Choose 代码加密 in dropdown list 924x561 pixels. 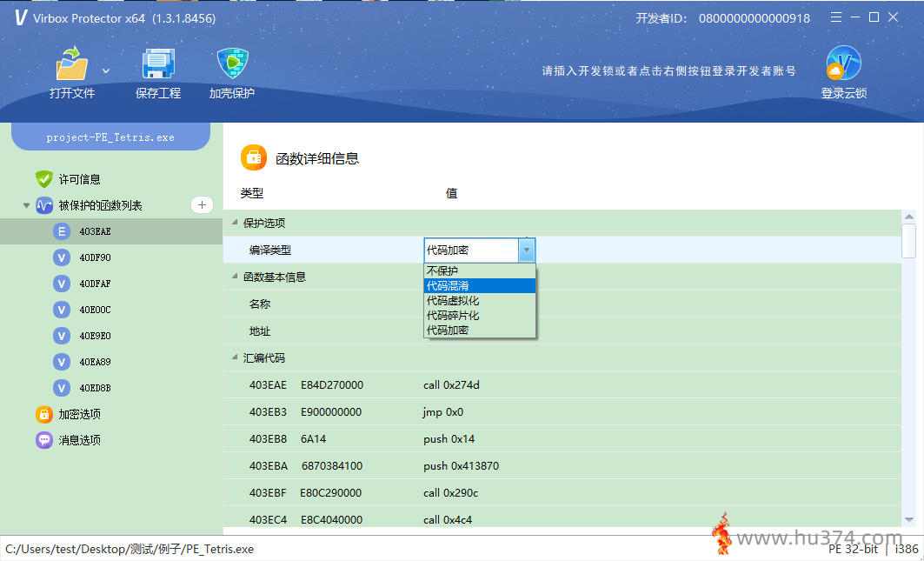480,330
